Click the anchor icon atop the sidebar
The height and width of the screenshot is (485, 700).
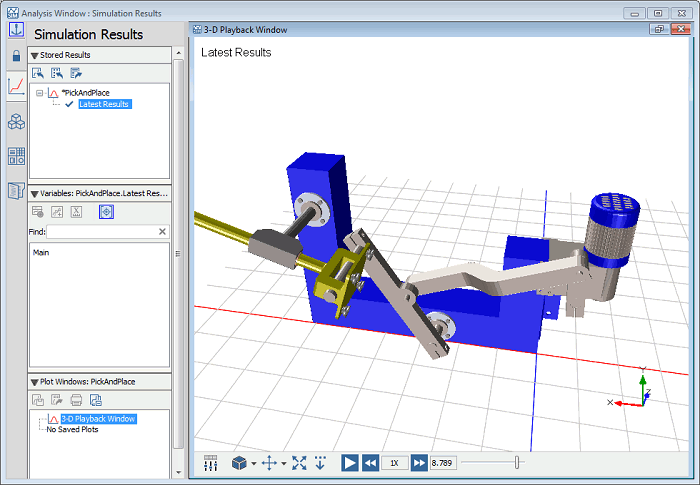pos(16,29)
